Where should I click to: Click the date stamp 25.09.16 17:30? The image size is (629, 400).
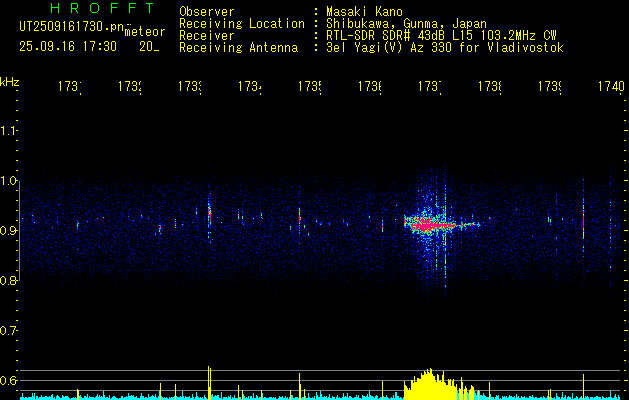tap(68, 47)
